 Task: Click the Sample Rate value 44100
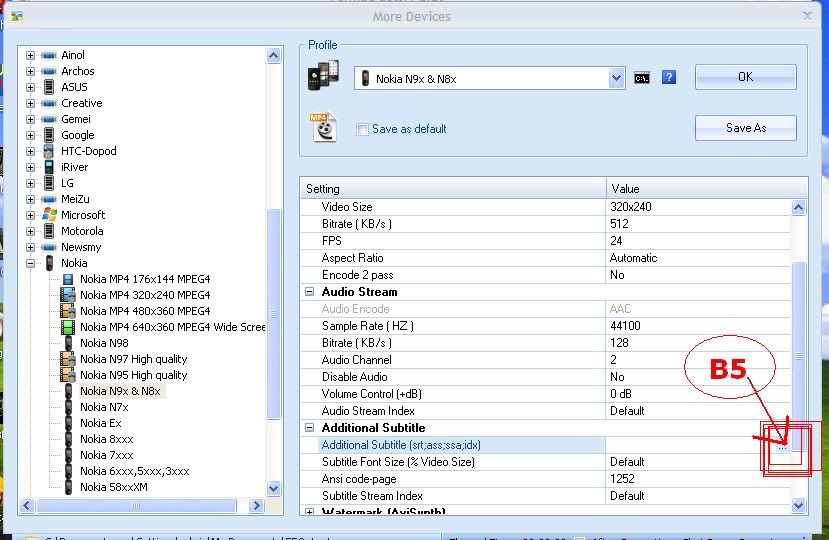click(625, 326)
